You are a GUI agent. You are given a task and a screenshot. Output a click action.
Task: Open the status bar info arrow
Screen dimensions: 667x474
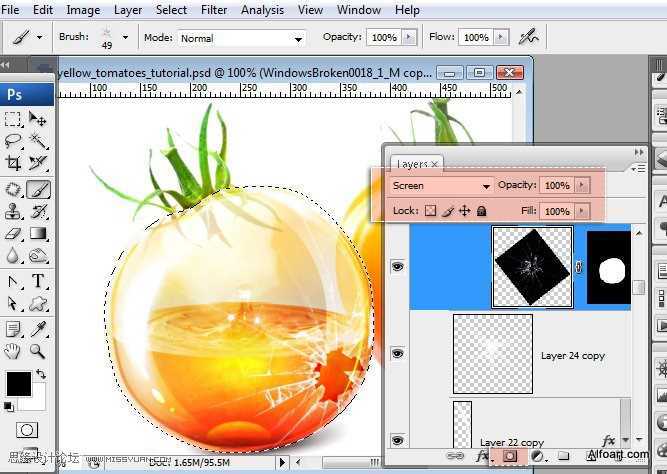(x=282, y=462)
